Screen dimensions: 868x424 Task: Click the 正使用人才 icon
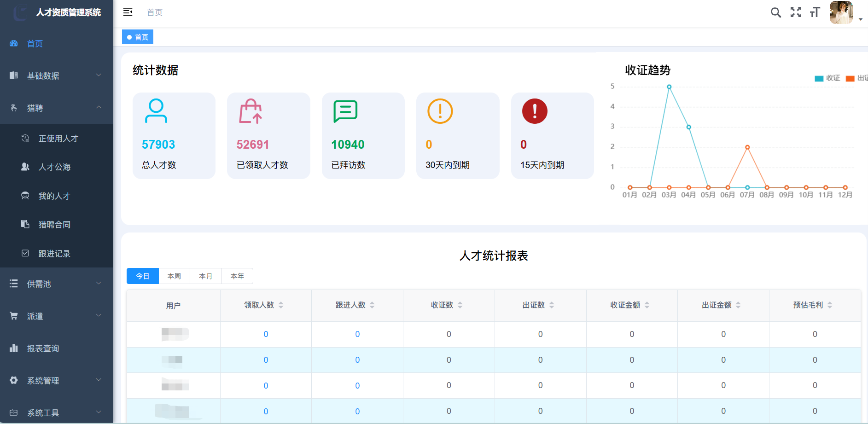(x=25, y=138)
